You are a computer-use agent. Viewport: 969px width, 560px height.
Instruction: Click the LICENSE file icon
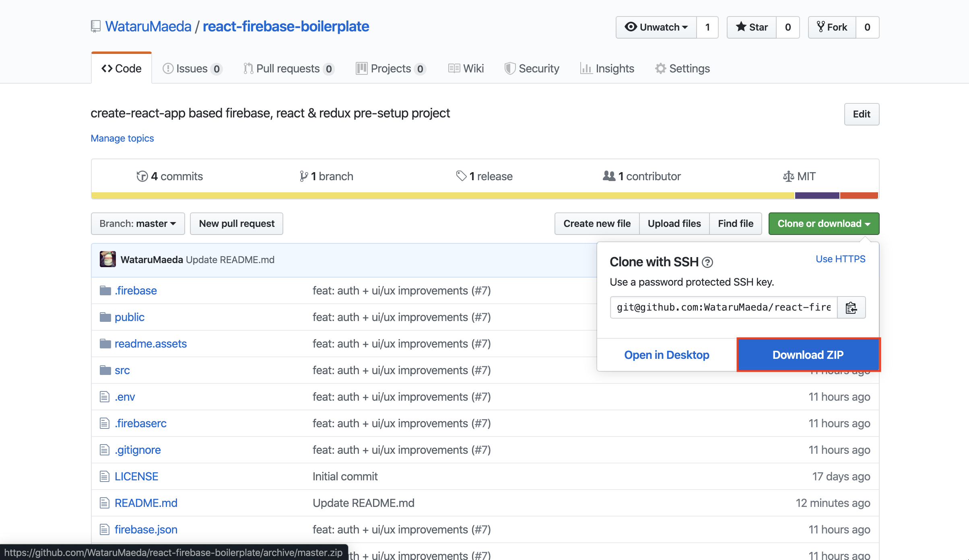[x=105, y=476]
